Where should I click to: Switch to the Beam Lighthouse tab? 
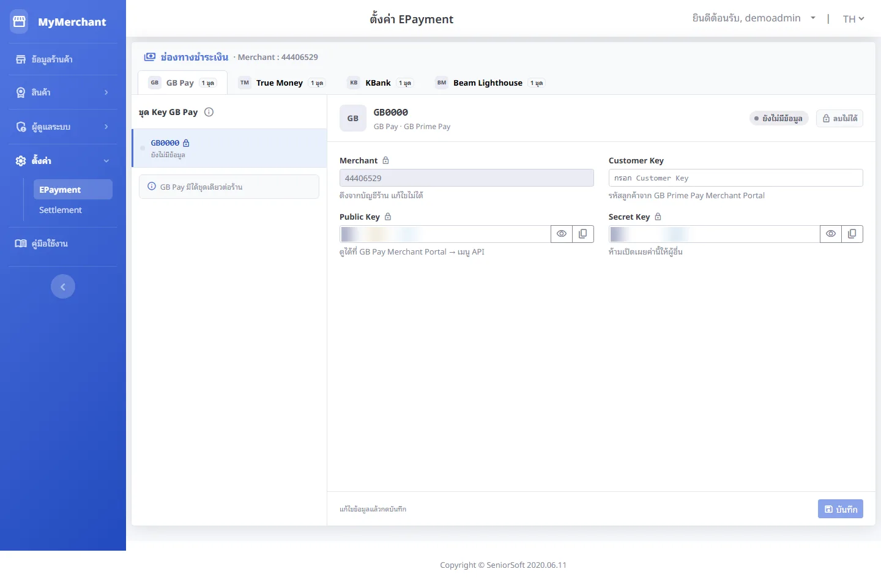coord(489,83)
